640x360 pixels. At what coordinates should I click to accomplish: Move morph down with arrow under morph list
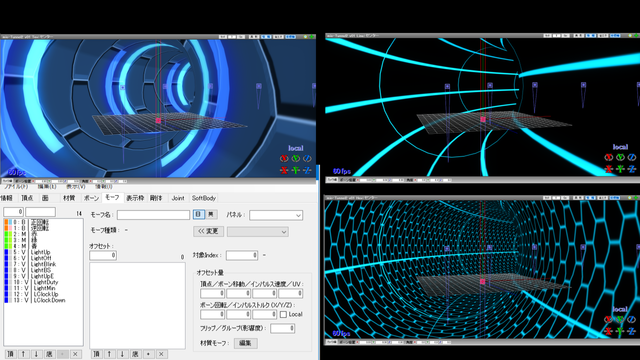tap(36, 354)
